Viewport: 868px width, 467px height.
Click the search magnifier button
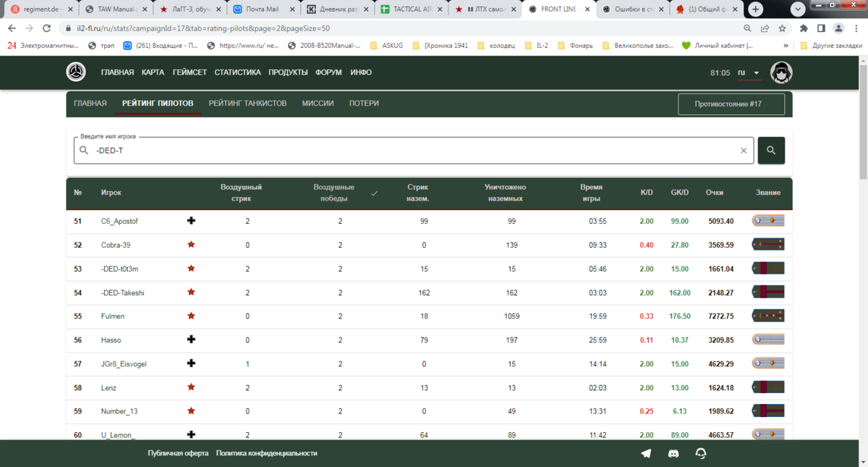(771, 151)
